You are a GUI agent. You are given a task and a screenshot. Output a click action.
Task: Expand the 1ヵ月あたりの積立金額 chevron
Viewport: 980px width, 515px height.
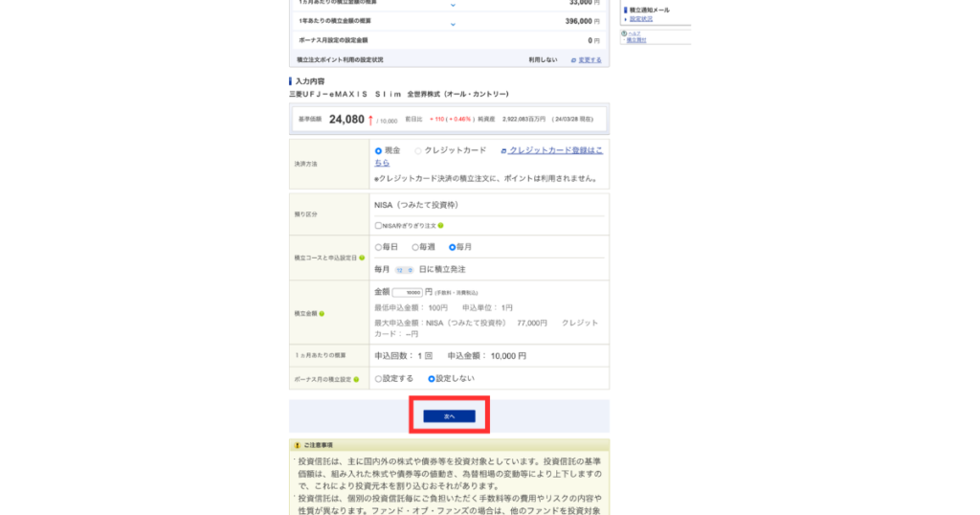[453, 5]
